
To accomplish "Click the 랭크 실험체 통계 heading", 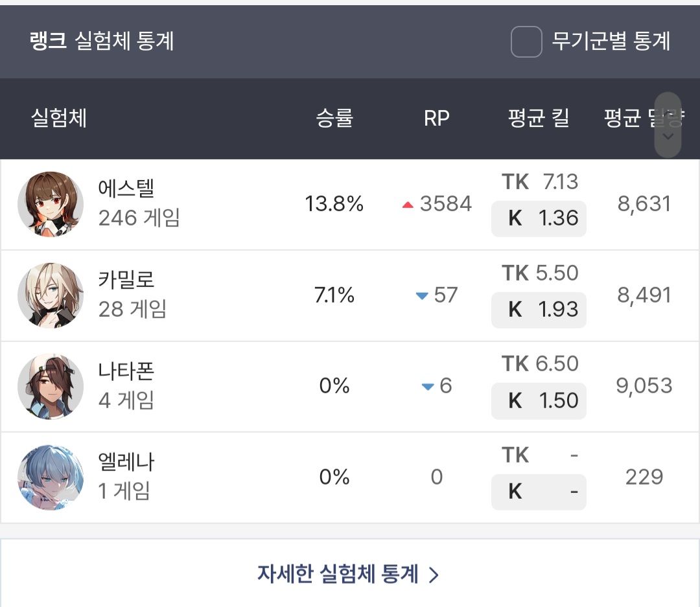I will pyautogui.click(x=102, y=42).
